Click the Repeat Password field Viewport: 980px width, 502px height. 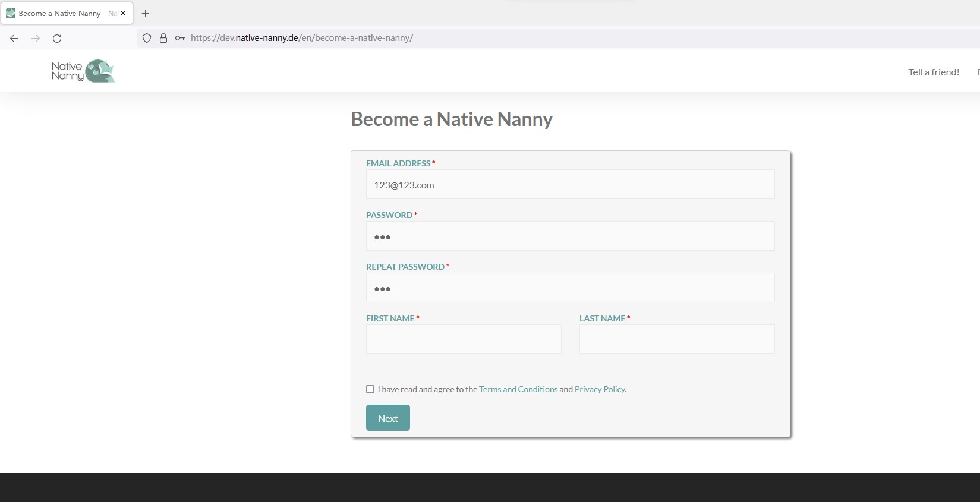tap(570, 288)
